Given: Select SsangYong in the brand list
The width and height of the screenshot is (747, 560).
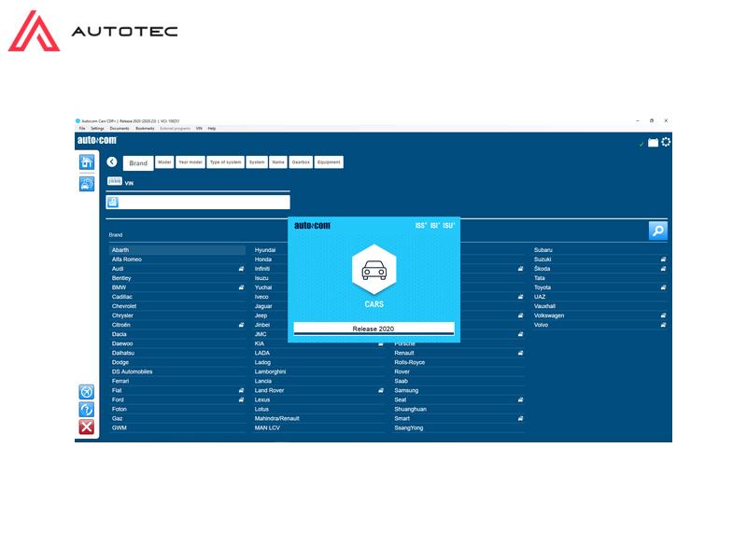Looking at the screenshot, I should (458, 427).
